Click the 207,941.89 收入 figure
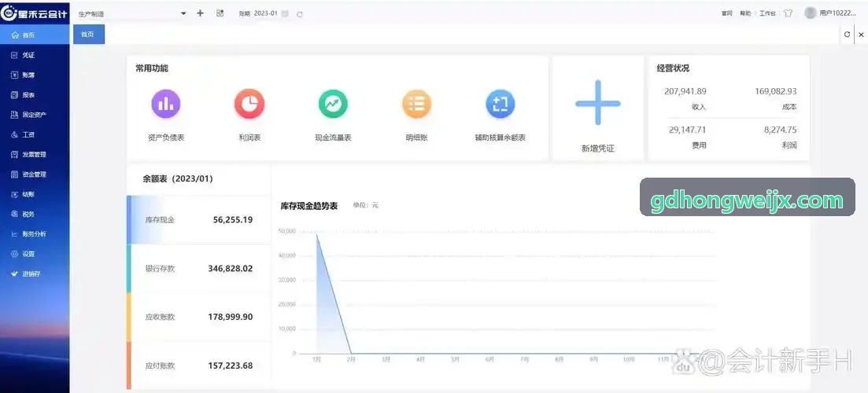The image size is (868, 393). [x=685, y=91]
